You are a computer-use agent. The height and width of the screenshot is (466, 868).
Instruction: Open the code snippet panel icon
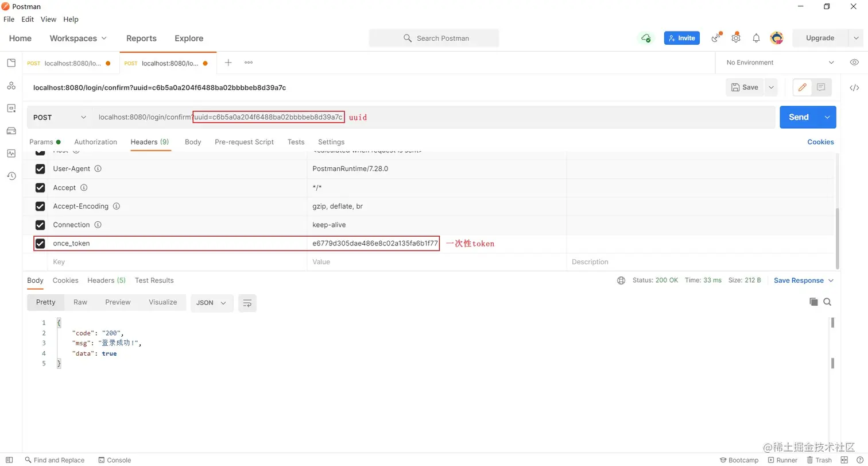pos(854,88)
